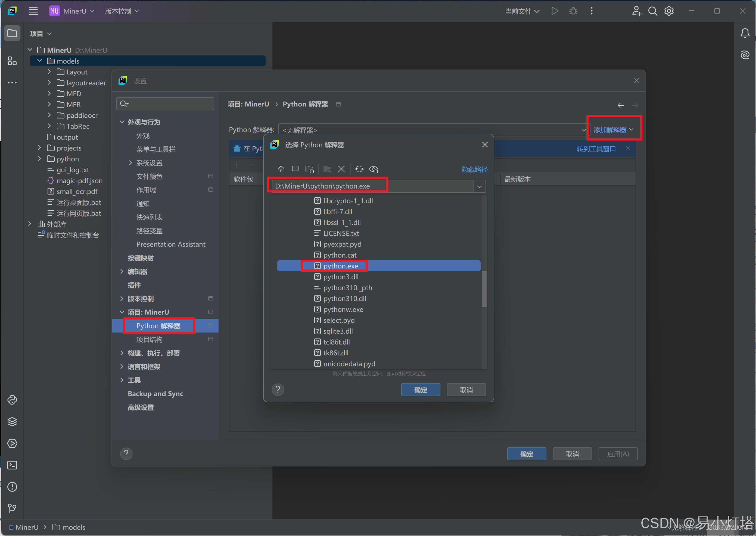The image size is (756, 536).
Task: Expand the 编辑器 settings section
Action: point(122,271)
